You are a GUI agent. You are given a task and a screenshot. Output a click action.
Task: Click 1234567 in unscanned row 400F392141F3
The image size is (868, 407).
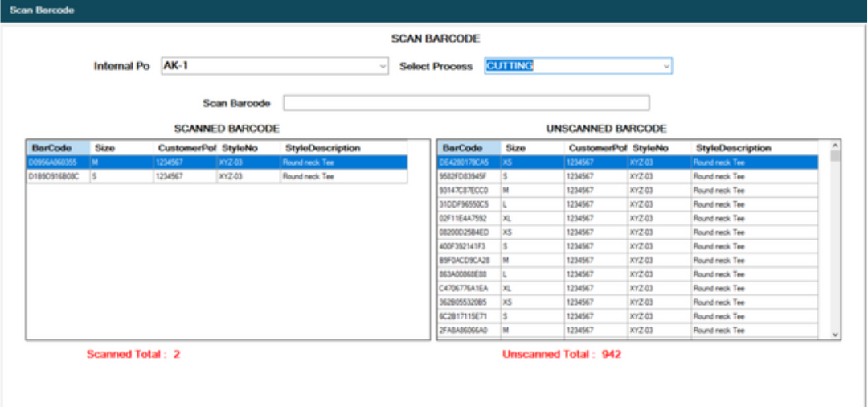(x=596, y=246)
